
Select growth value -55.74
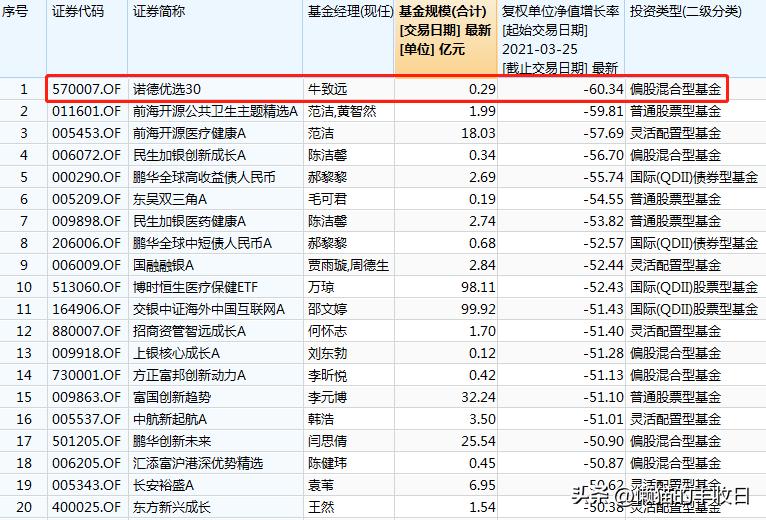(x=603, y=177)
